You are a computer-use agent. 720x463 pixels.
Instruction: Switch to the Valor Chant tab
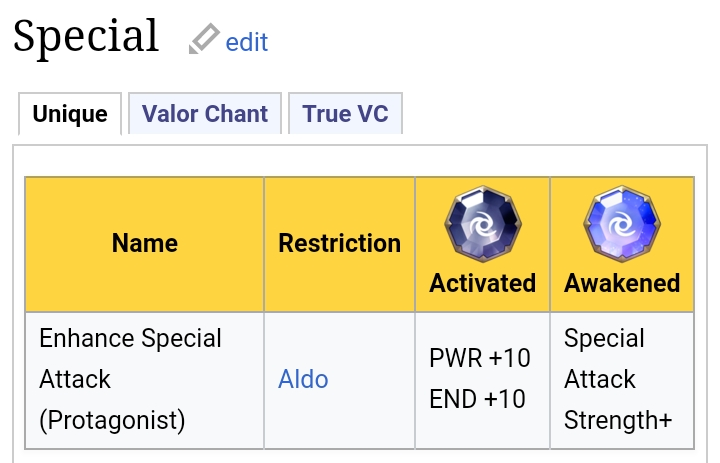click(205, 113)
